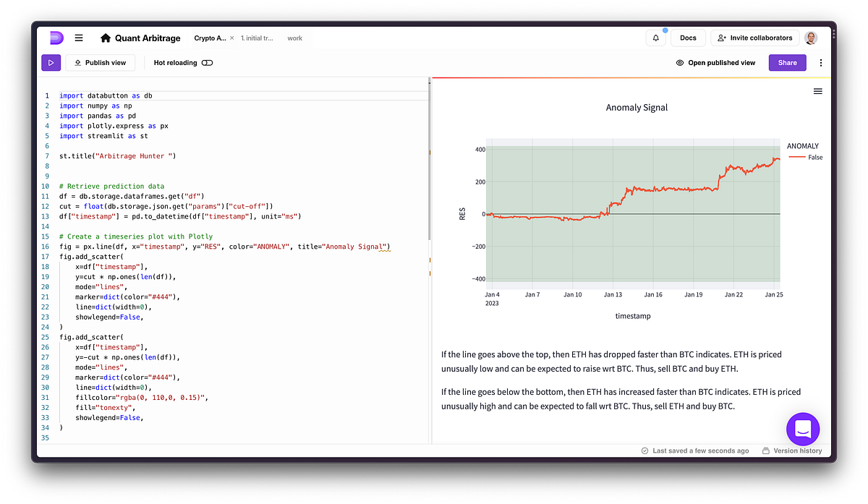This screenshot has height=504, width=868.
Task: Open notifications via the bell icon
Action: click(655, 37)
